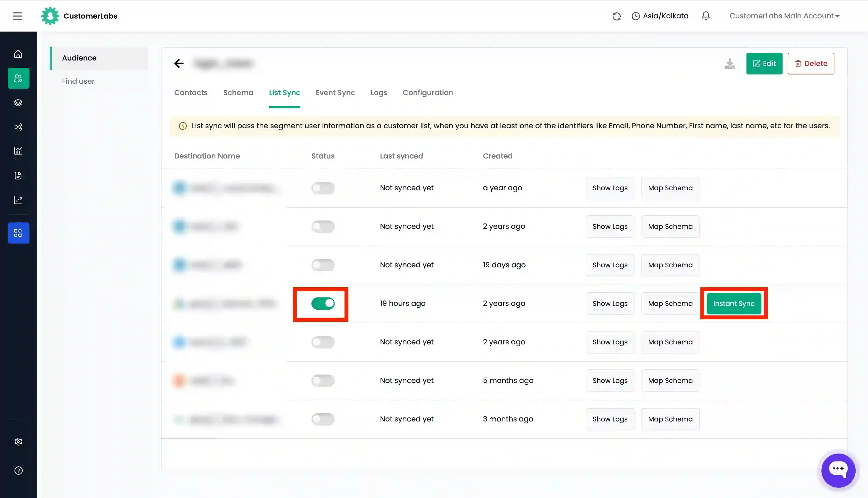
Task: Enable the toggle for the '19 days ago' row
Action: click(323, 265)
